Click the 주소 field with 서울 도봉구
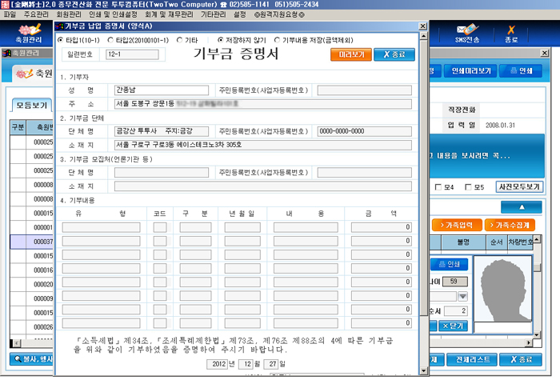This screenshot has height=392, width=560. point(263,104)
